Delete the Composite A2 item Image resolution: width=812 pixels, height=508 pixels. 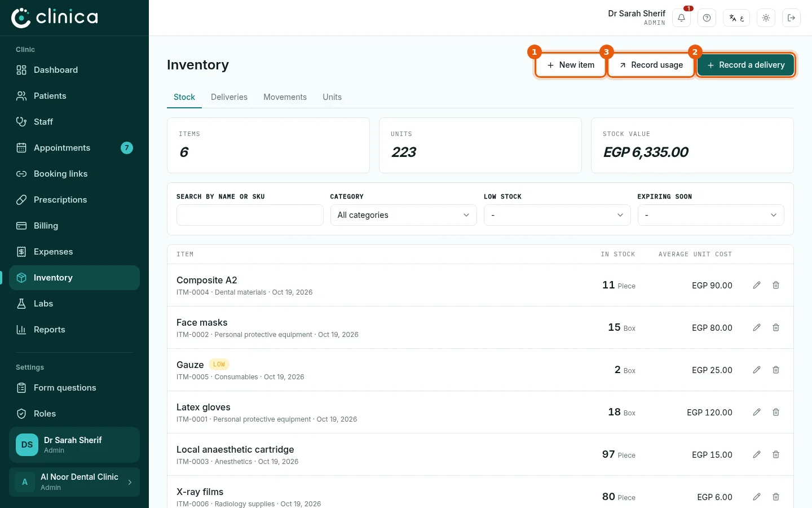tap(776, 285)
